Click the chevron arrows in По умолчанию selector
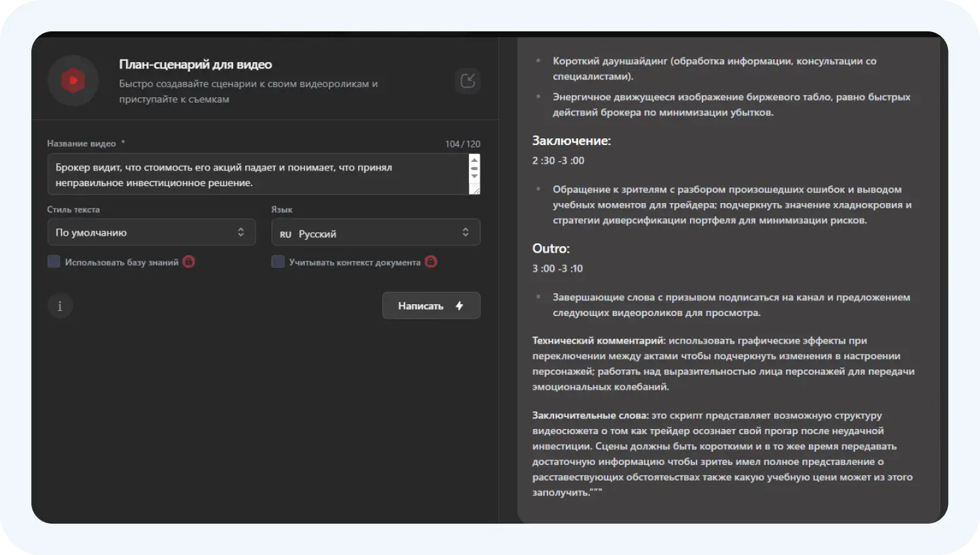 click(x=240, y=232)
